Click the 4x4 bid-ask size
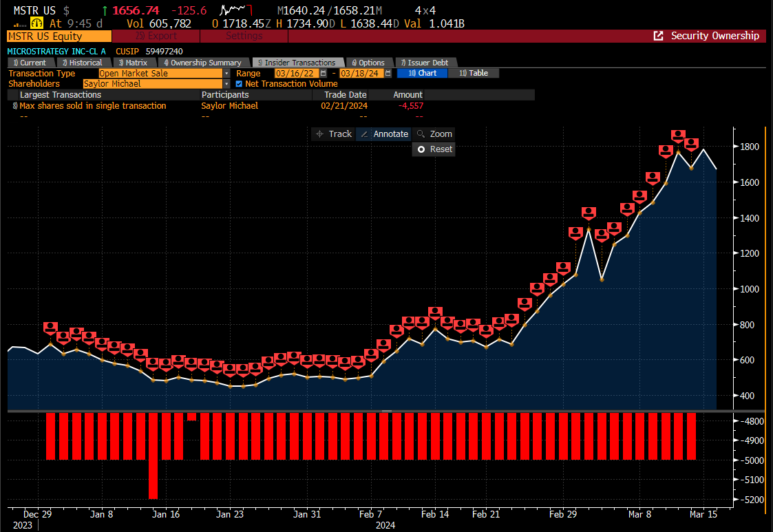This screenshot has height=532, width=773. [425, 10]
